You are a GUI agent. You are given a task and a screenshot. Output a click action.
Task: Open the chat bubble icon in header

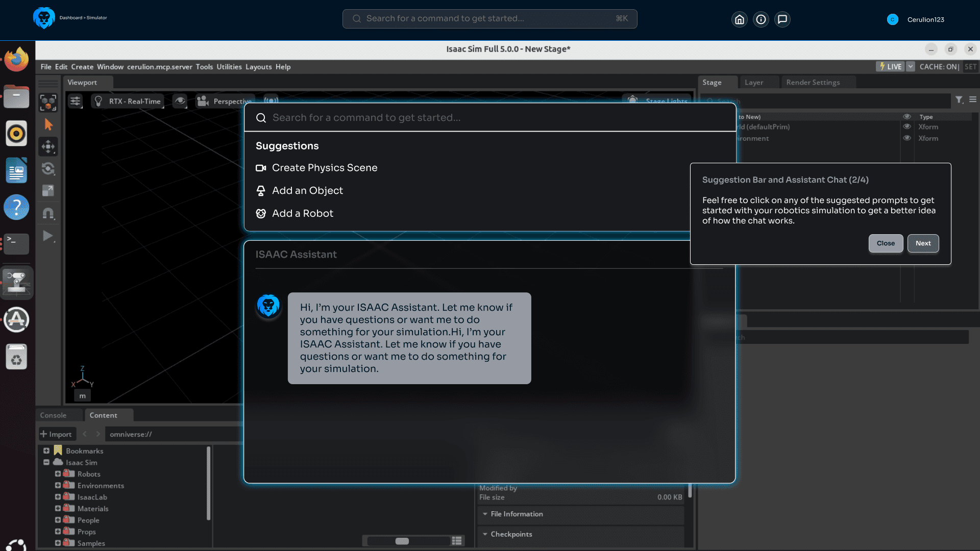(782, 19)
